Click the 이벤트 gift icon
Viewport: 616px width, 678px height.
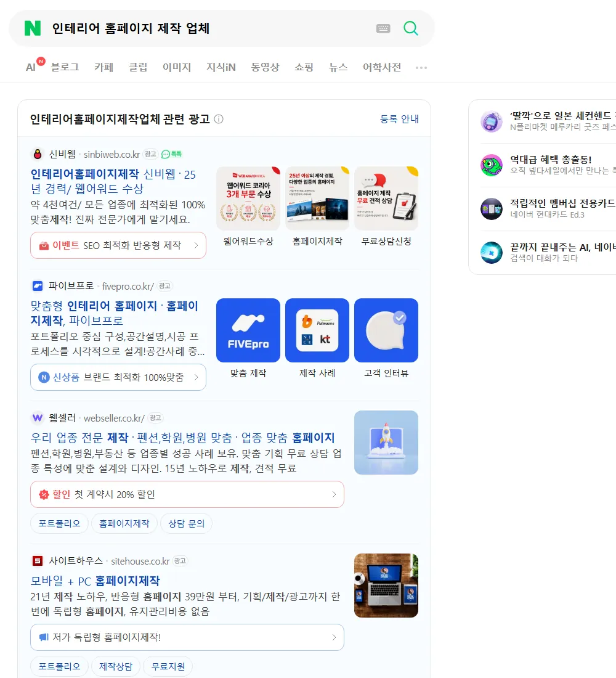pos(44,245)
